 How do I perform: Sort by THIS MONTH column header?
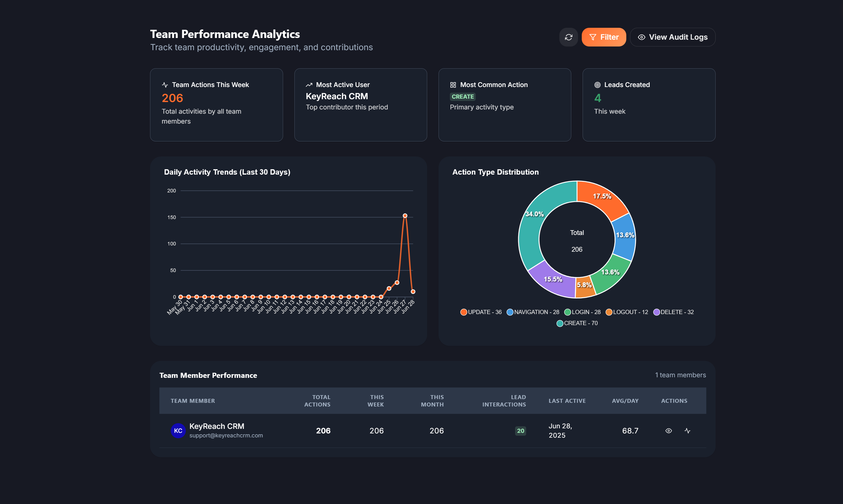[432, 401]
